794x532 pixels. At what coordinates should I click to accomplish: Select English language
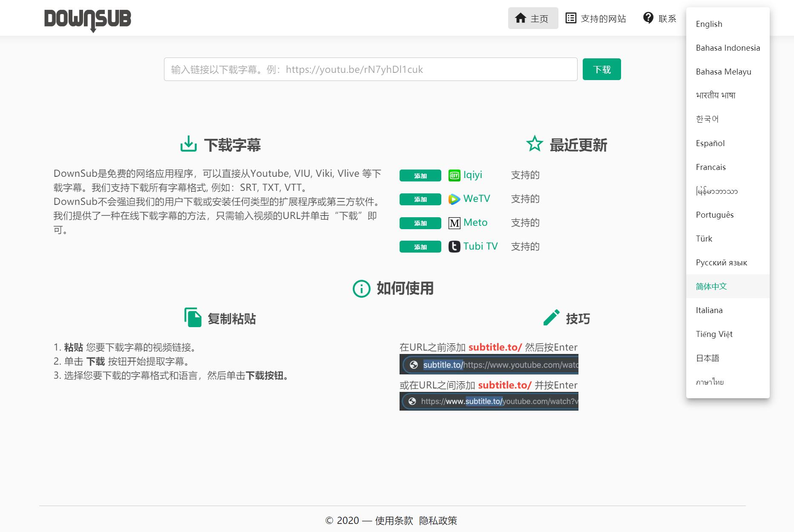coord(728,24)
